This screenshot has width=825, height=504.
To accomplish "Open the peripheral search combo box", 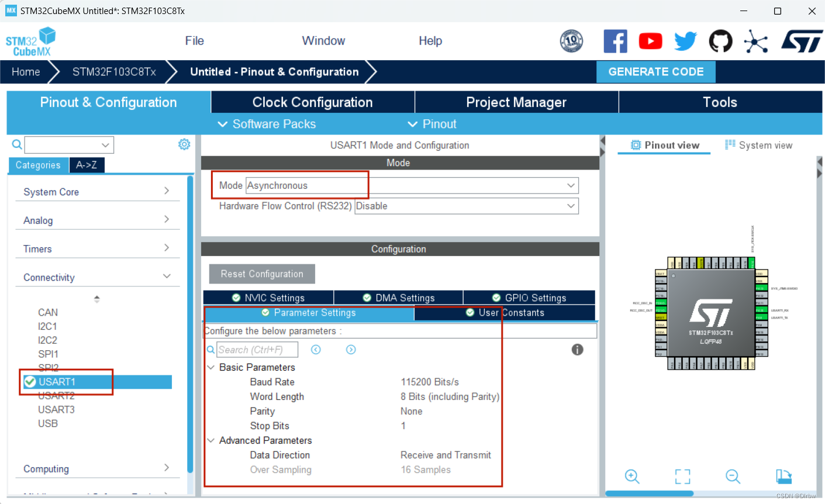I will point(69,144).
